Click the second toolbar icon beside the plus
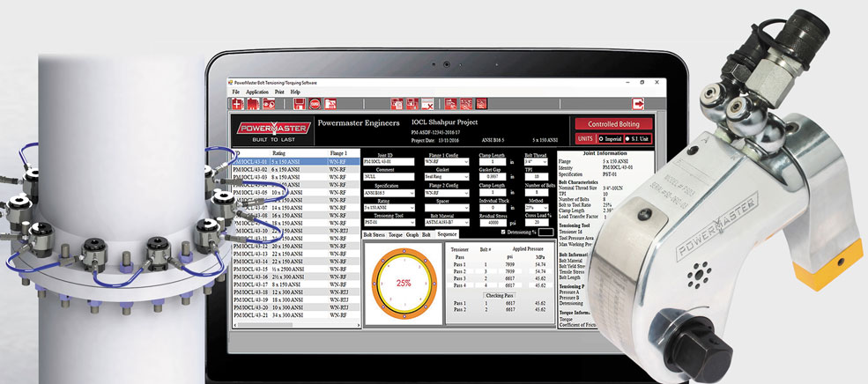The height and width of the screenshot is (384, 868). (254, 103)
